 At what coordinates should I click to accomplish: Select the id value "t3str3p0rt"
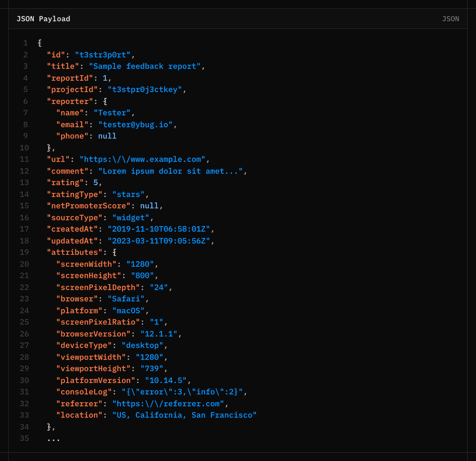[103, 55]
